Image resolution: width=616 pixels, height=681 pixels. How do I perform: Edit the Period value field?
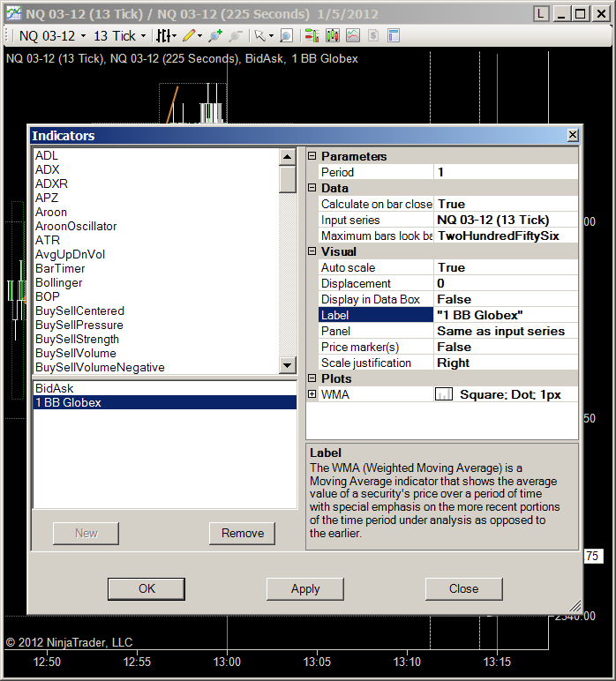click(x=506, y=172)
